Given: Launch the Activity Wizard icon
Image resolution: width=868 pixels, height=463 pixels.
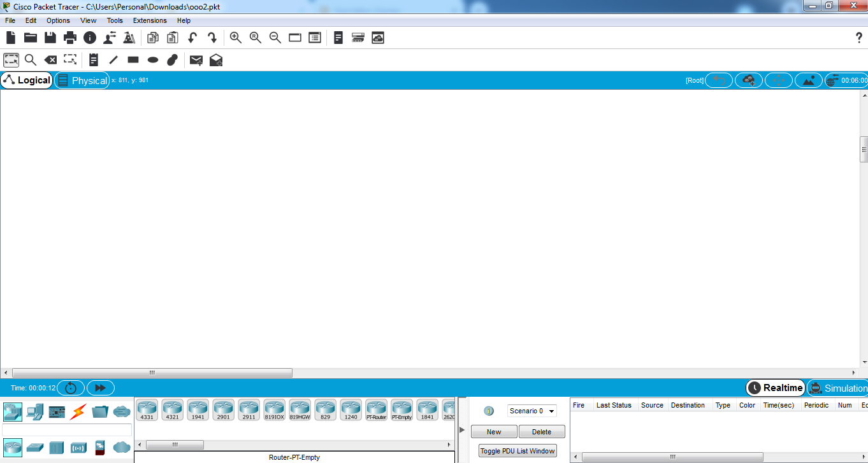Looking at the screenshot, I should click(129, 38).
